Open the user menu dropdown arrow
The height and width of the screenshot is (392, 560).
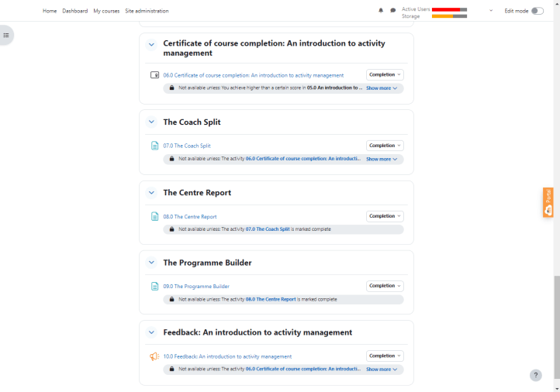click(491, 11)
